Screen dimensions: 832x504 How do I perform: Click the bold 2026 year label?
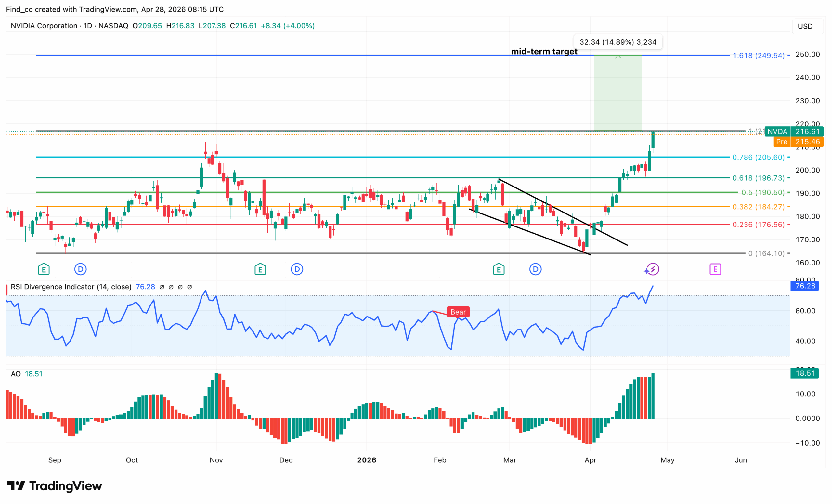tap(367, 460)
